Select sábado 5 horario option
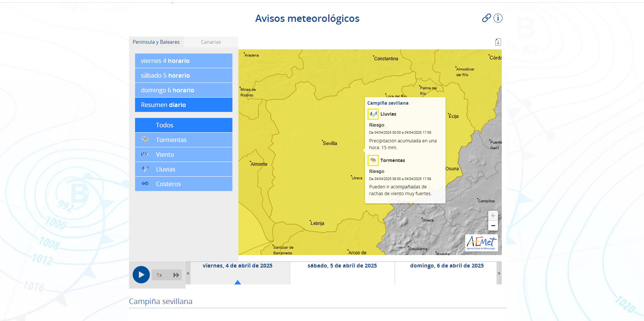This screenshot has height=321, width=644. pyautogui.click(x=183, y=75)
